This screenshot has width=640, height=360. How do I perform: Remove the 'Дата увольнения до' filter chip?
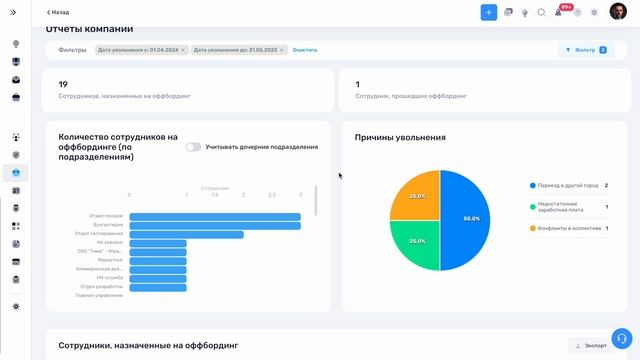pos(282,50)
